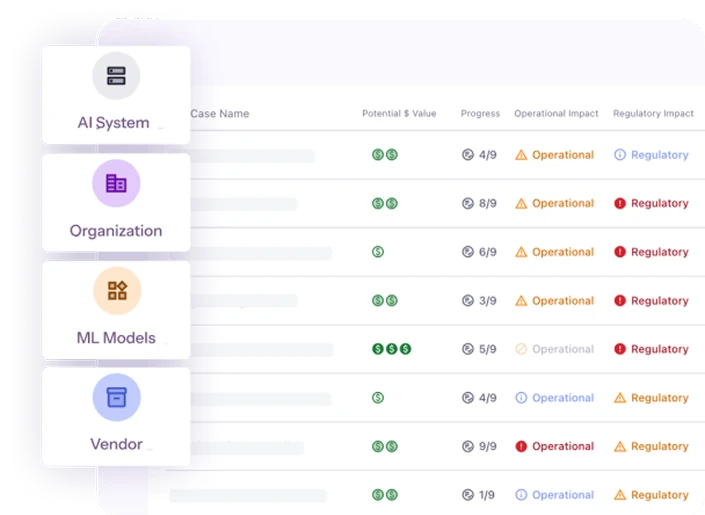The width and height of the screenshot is (705, 515).
Task: Click blue info Operational icon in 1/9 row
Action: (521, 495)
